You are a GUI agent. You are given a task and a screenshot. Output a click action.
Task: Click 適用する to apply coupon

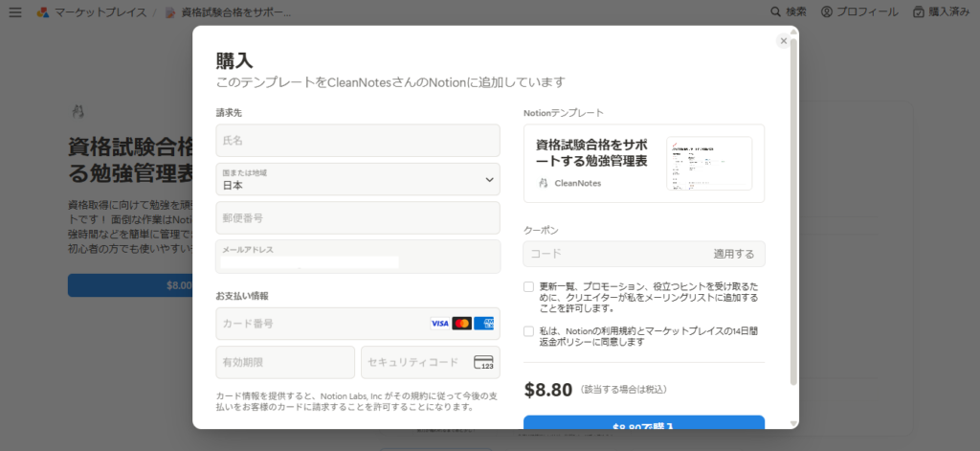pos(734,254)
